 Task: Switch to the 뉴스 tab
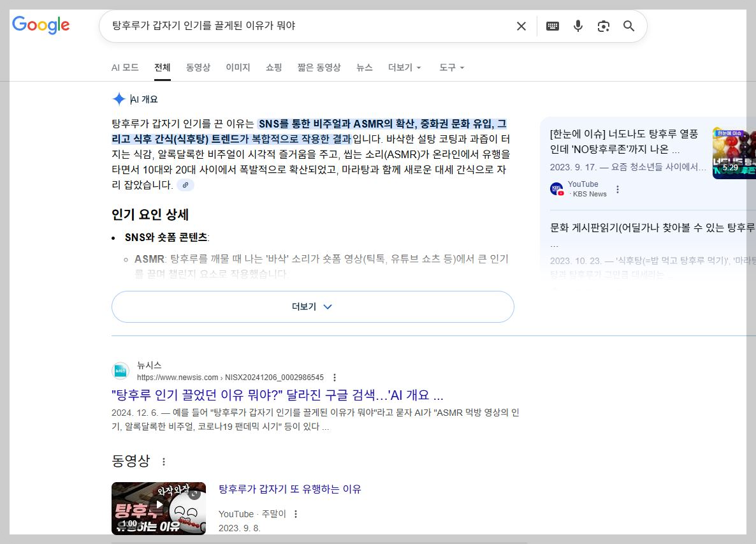(x=365, y=68)
